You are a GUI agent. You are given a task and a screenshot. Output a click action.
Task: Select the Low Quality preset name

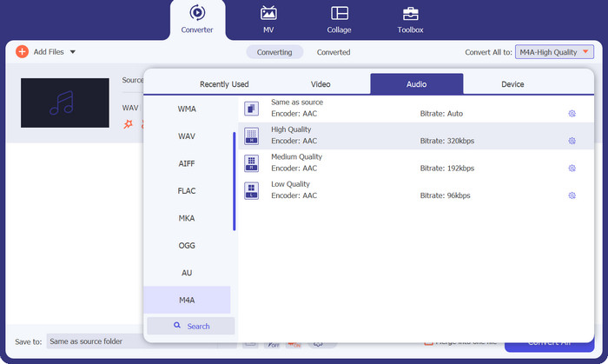(290, 184)
